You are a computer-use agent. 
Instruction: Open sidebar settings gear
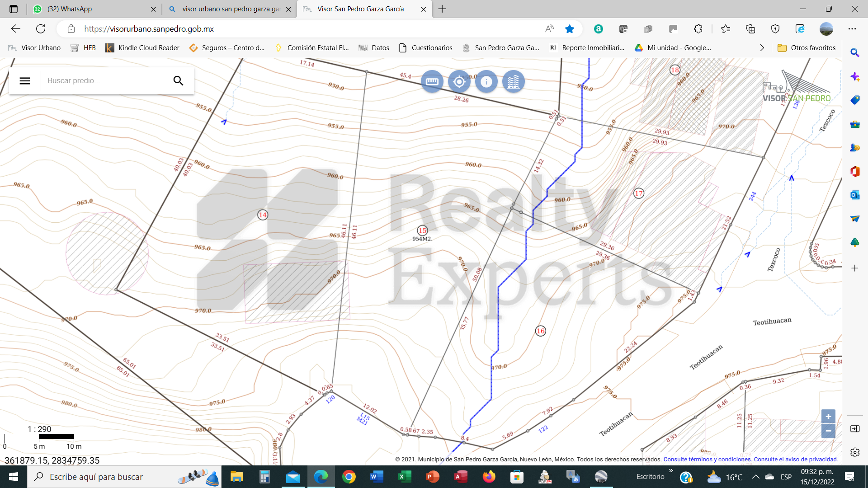[x=855, y=452]
